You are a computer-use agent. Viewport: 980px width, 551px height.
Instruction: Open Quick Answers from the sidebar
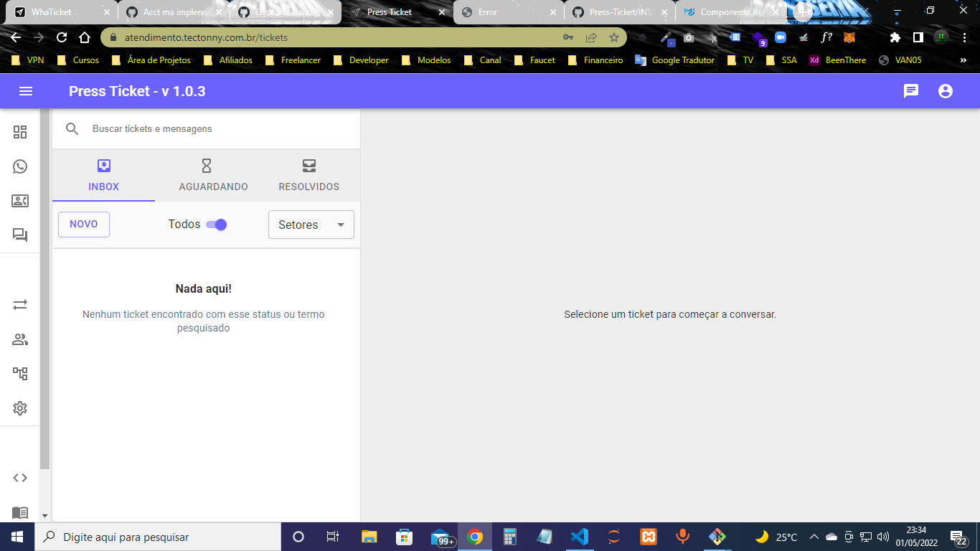pyautogui.click(x=19, y=304)
